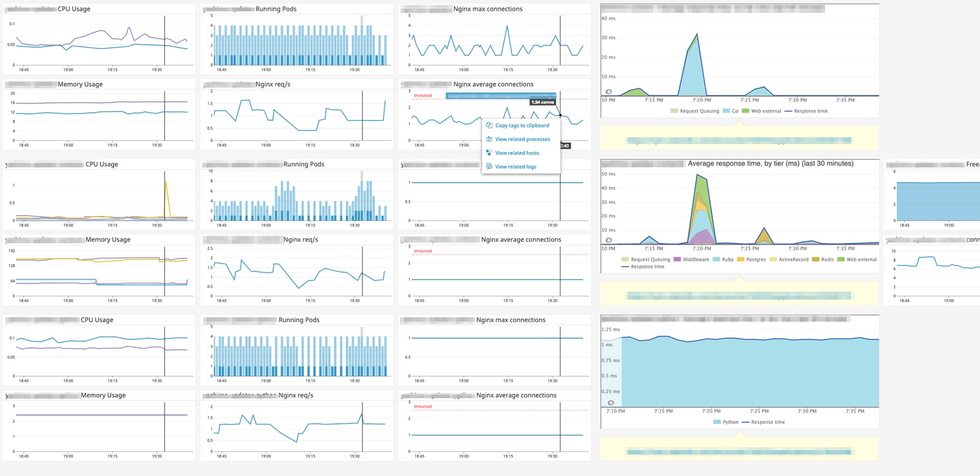980x476 pixels.
Task: Click the Ruby legend color swatch
Action: point(716,260)
